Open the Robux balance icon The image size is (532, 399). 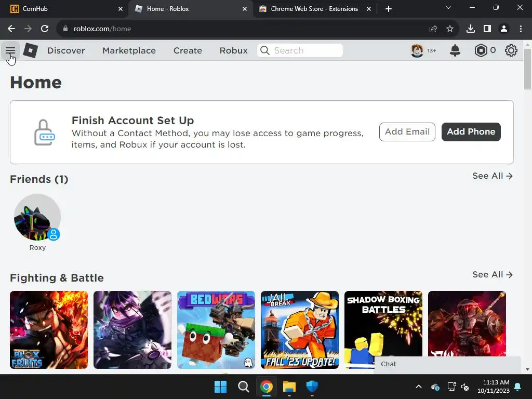pyautogui.click(x=481, y=50)
